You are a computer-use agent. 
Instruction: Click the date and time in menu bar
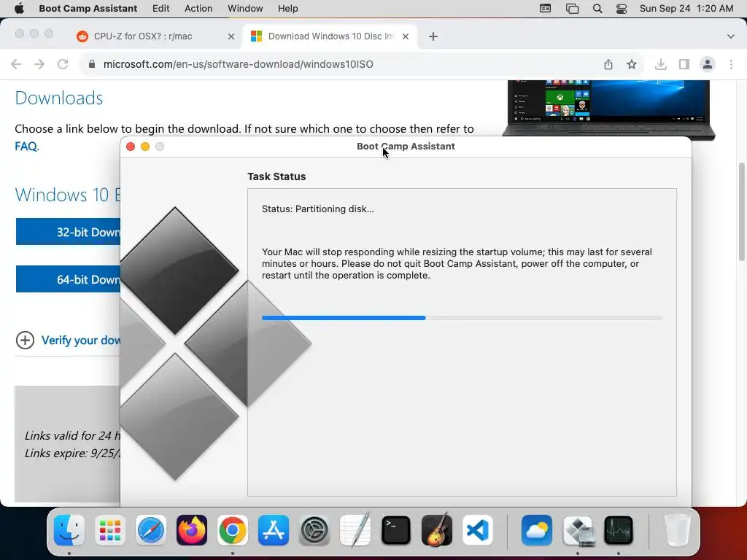click(686, 9)
